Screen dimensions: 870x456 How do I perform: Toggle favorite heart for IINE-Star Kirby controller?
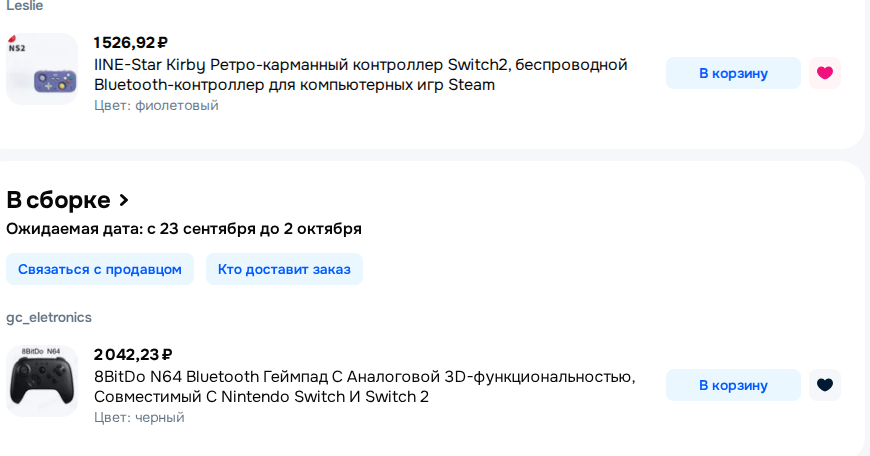[x=824, y=73]
